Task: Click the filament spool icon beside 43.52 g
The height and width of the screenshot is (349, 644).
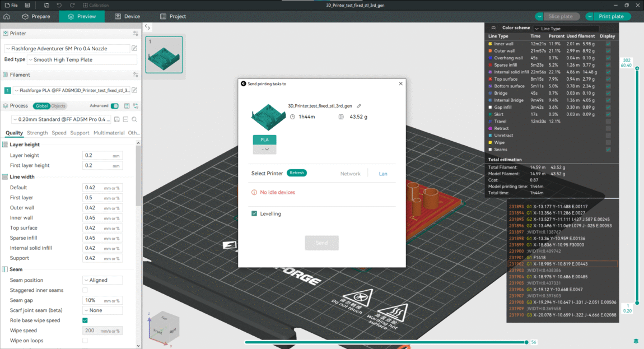Action: (341, 117)
